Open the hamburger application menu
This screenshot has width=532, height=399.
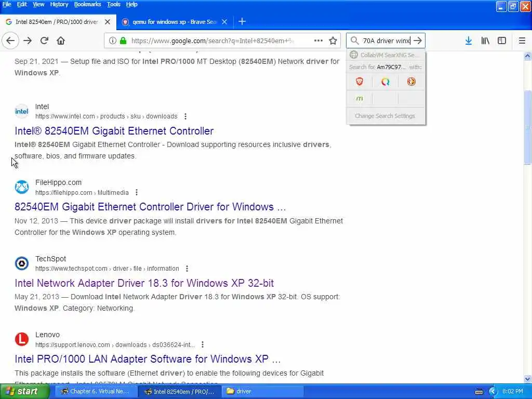click(522, 41)
